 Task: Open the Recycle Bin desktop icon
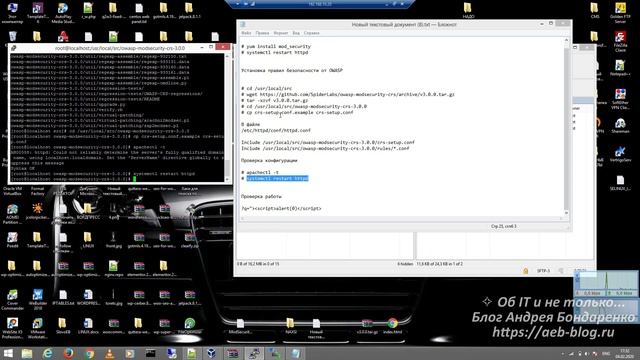click(12, 36)
